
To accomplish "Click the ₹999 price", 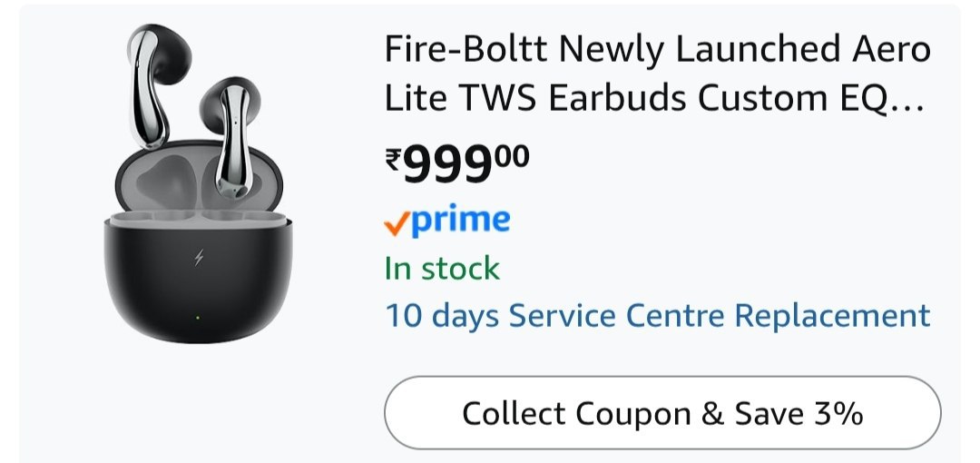I will point(456,165).
